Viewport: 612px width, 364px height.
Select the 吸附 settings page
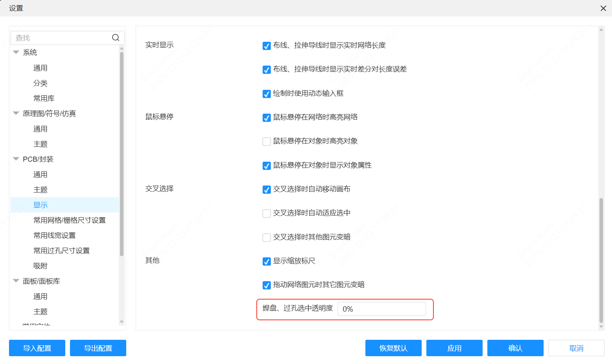[x=39, y=266]
